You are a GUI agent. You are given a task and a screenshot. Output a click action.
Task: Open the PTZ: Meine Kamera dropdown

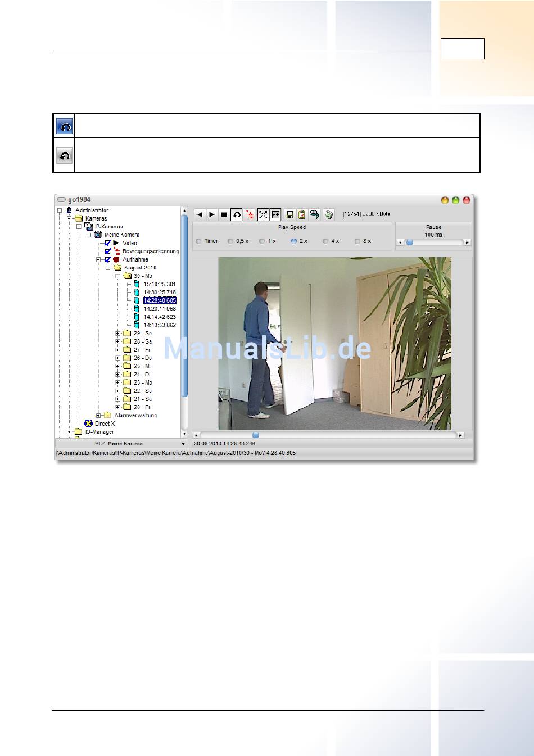point(122,444)
